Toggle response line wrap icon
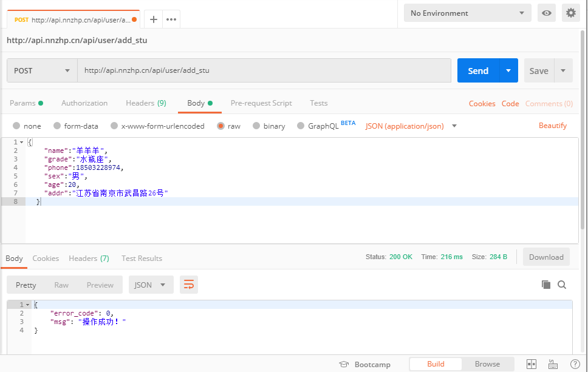 click(x=189, y=285)
